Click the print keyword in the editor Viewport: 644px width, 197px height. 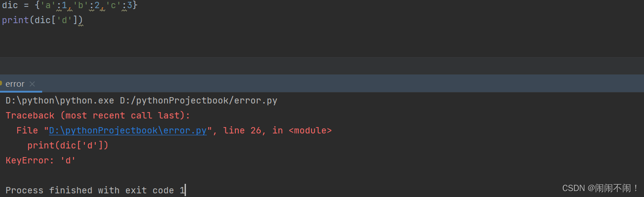coord(15,20)
